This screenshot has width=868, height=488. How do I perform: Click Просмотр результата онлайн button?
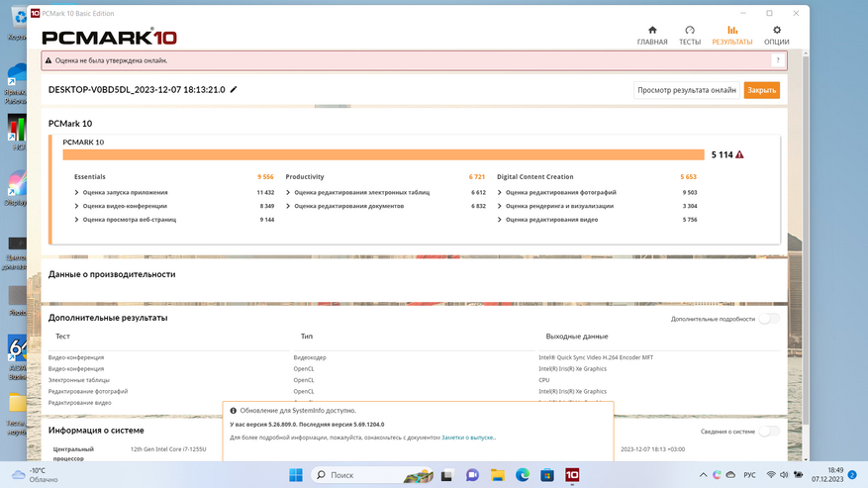[687, 90]
